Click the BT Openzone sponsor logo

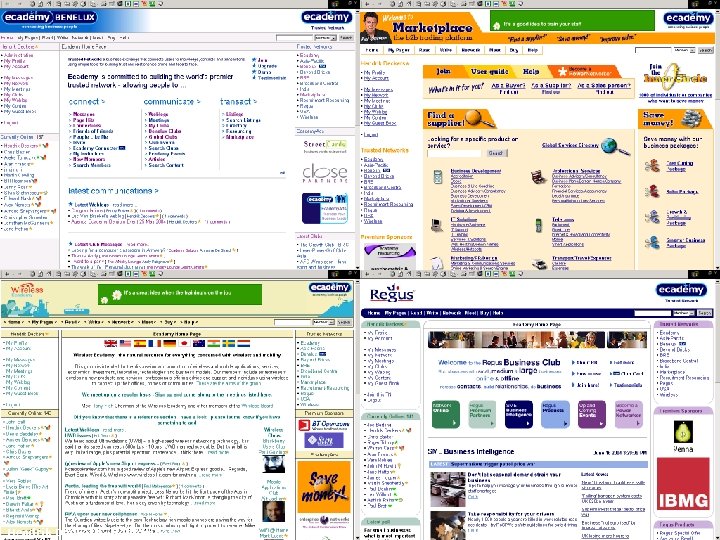pyautogui.click(x=324, y=425)
